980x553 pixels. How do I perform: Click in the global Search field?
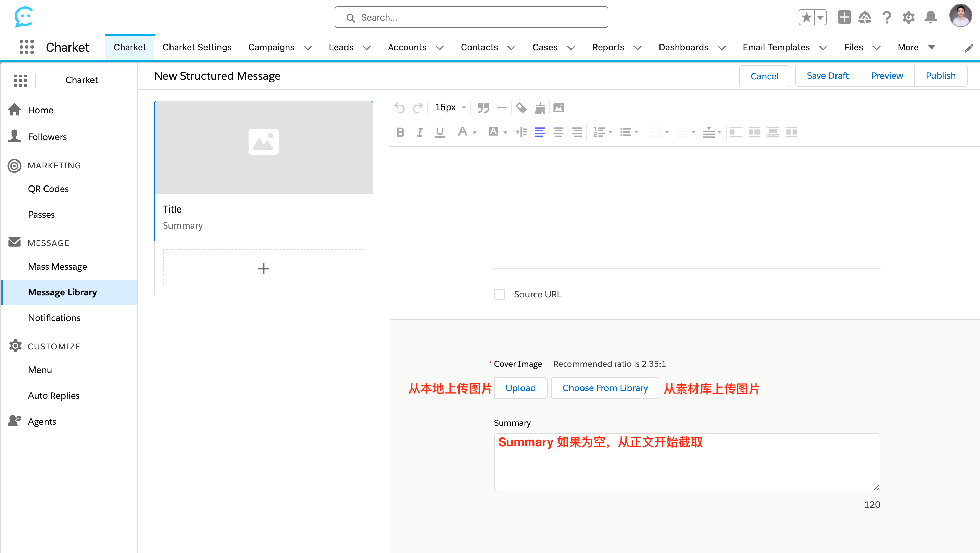click(471, 17)
